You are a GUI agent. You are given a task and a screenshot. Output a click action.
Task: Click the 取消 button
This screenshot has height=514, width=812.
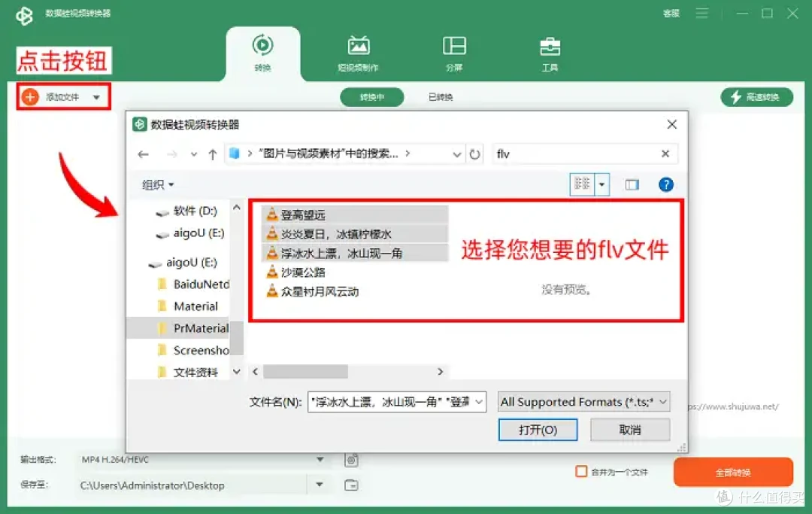[x=630, y=430]
